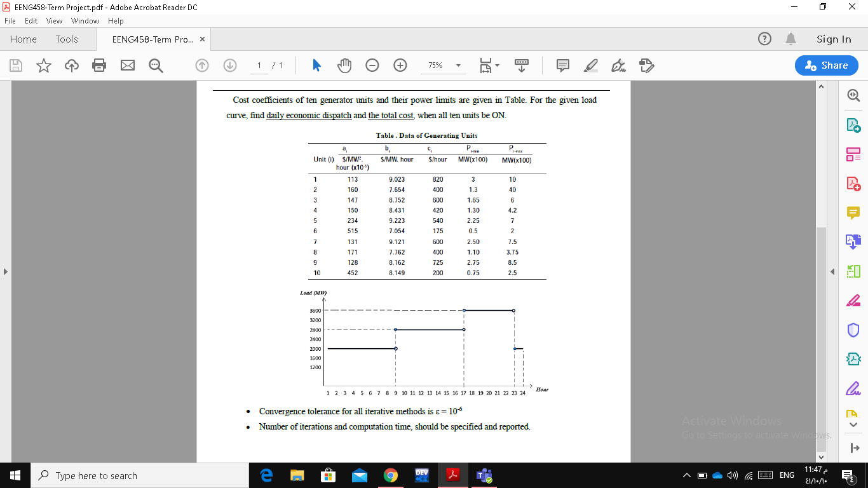Open the zoom level dropdown showing 75%
This screenshot has width=868, height=488.
pos(443,65)
